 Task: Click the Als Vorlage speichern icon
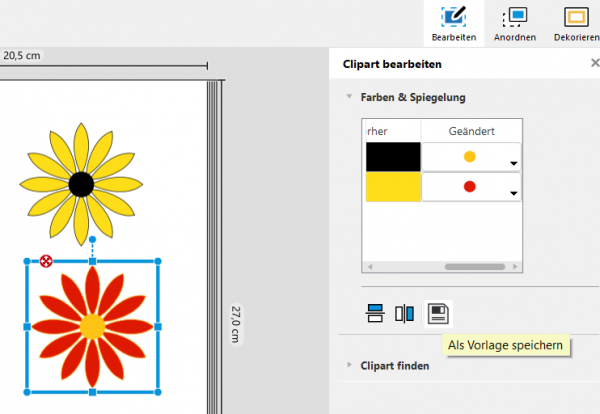438,314
